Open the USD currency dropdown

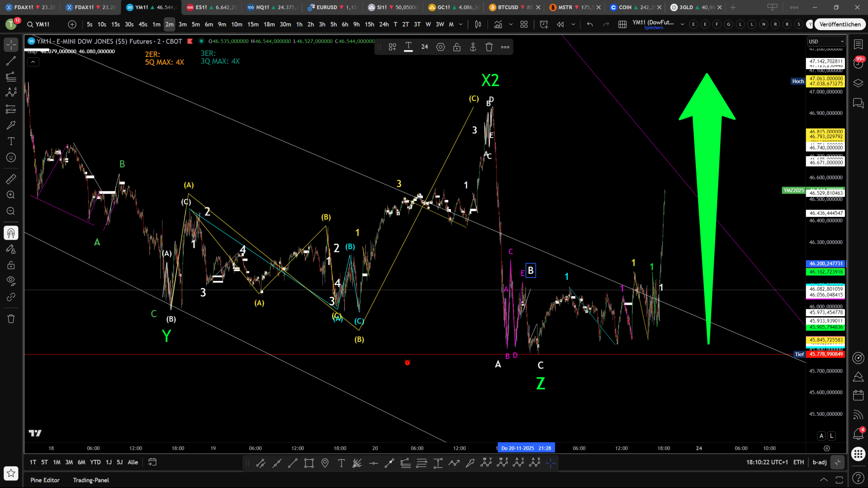click(x=826, y=41)
